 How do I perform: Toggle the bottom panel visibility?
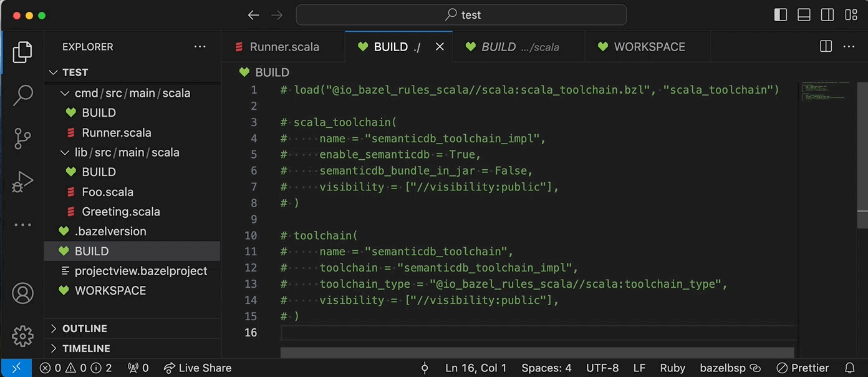(804, 14)
